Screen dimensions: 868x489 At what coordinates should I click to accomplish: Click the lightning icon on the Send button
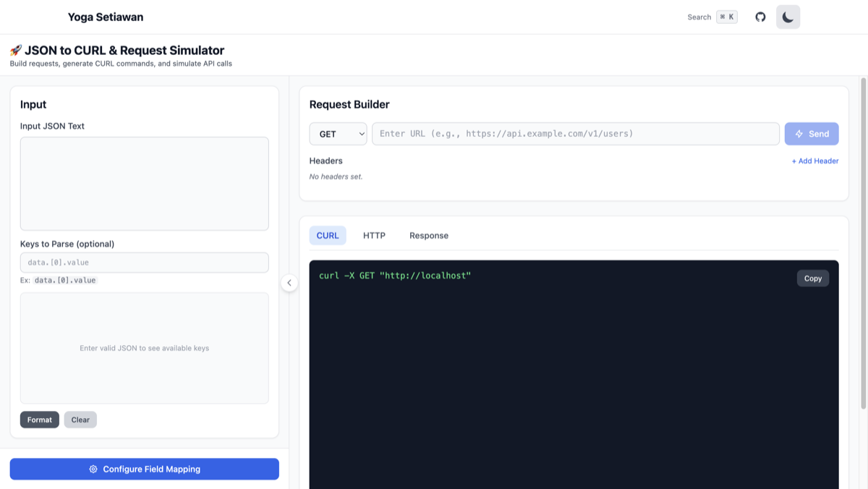pyautogui.click(x=800, y=133)
